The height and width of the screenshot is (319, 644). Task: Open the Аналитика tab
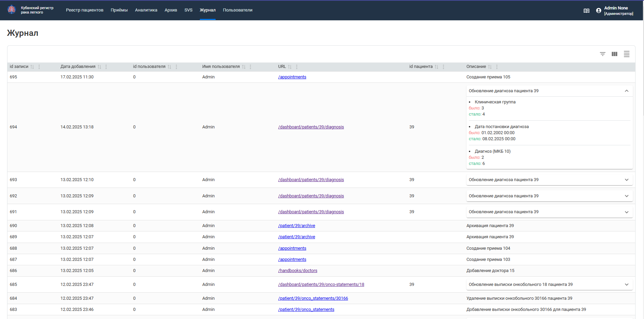pyautogui.click(x=146, y=10)
